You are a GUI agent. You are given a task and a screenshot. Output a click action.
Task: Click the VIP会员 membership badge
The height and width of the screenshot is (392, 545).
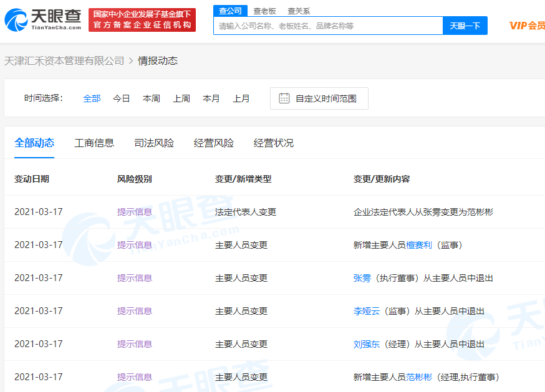click(526, 26)
